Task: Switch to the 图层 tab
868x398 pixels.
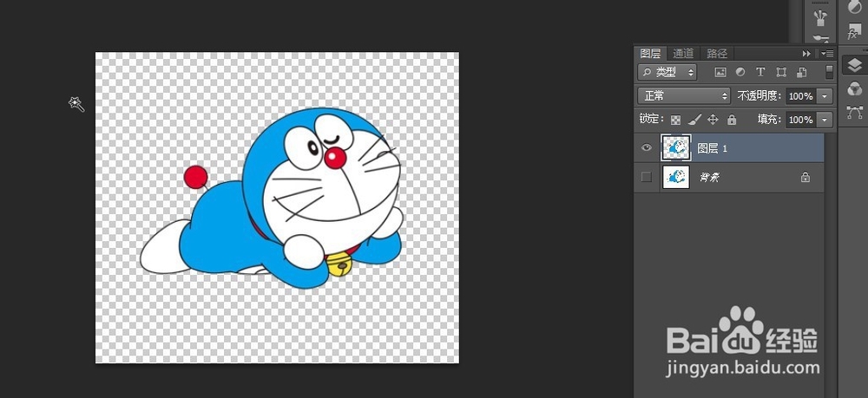Action: coord(650,54)
